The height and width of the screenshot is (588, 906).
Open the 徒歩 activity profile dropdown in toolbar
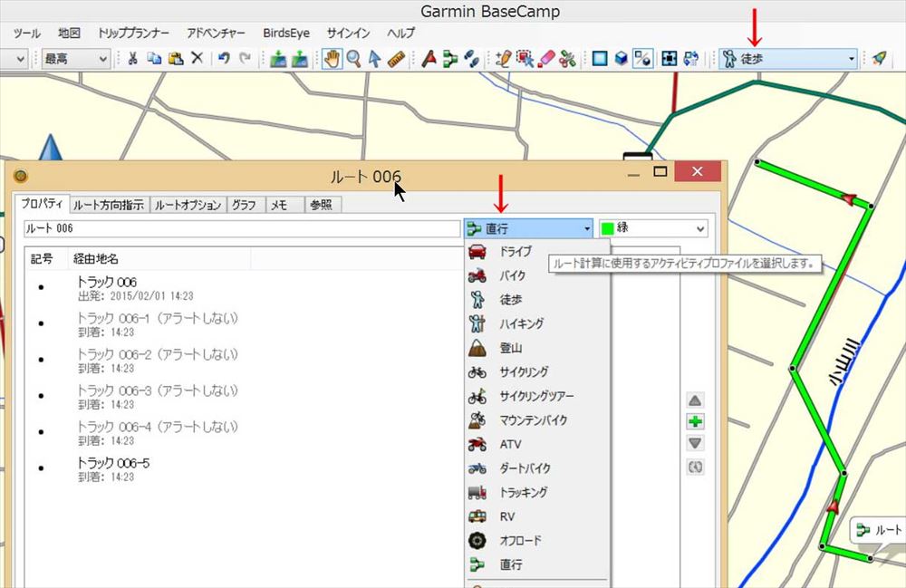(x=788, y=58)
